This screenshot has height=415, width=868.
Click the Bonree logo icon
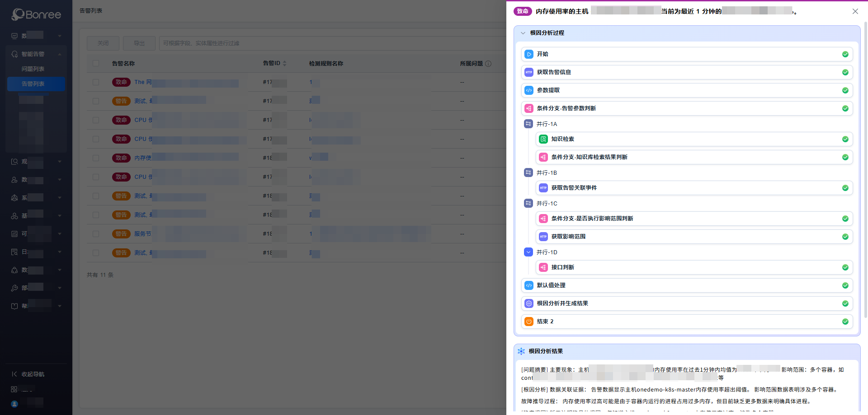[18, 14]
